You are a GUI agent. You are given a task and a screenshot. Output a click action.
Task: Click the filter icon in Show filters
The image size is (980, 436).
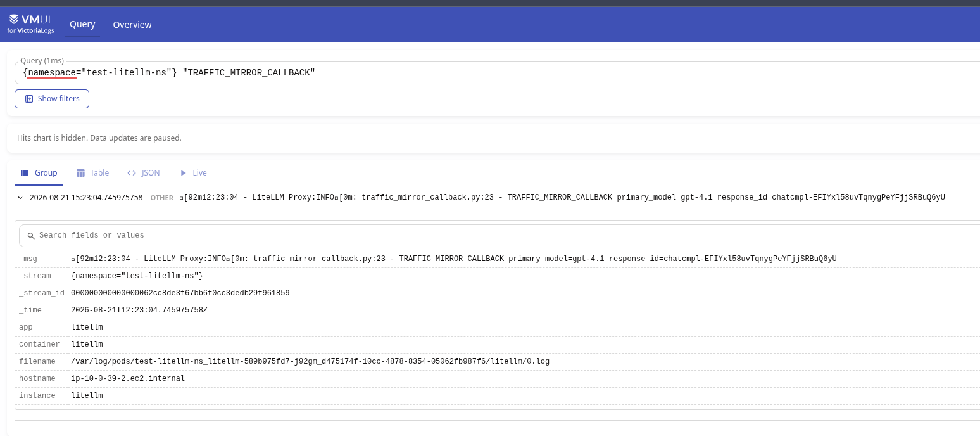point(29,99)
